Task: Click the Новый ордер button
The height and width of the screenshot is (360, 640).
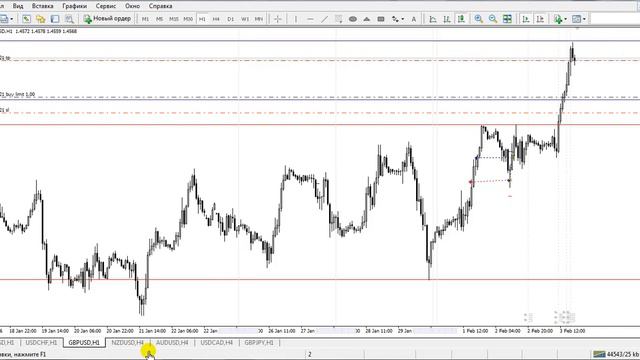Action: pyautogui.click(x=107, y=19)
